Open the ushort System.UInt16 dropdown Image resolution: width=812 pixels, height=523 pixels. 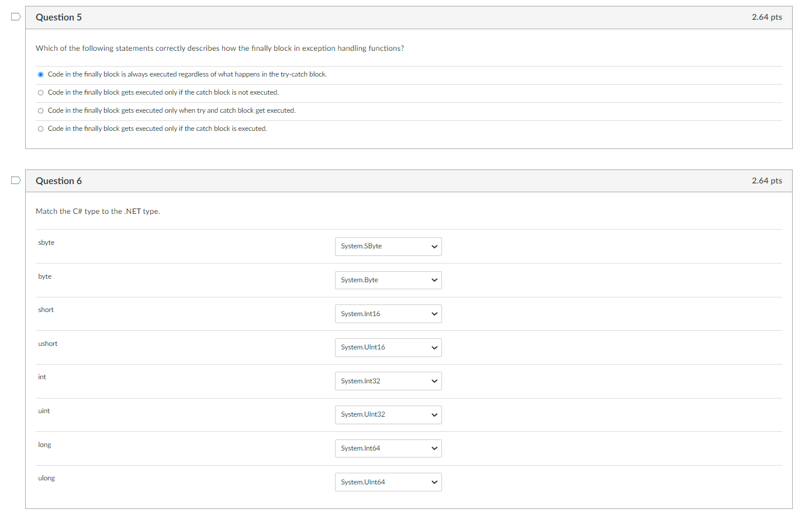(388, 347)
